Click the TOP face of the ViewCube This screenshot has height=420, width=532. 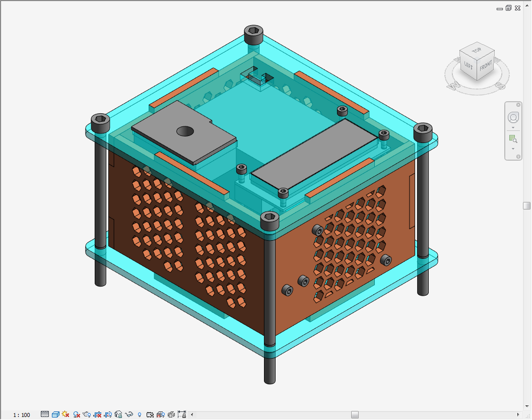[x=477, y=50]
